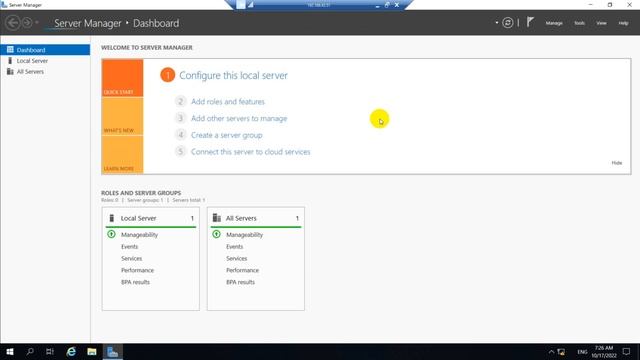Open Performance in All Servers tile
Viewport: 640px width, 360px height.
(242, 270)
